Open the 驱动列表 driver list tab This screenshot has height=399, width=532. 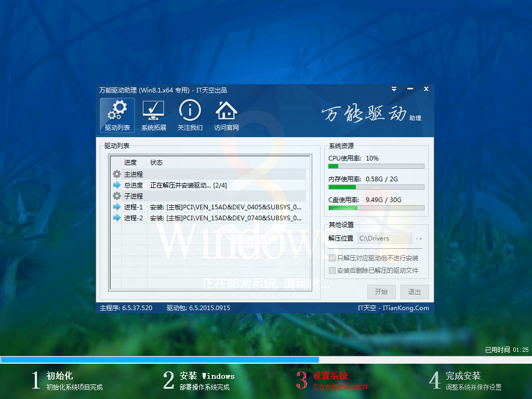tap(117, 115)
